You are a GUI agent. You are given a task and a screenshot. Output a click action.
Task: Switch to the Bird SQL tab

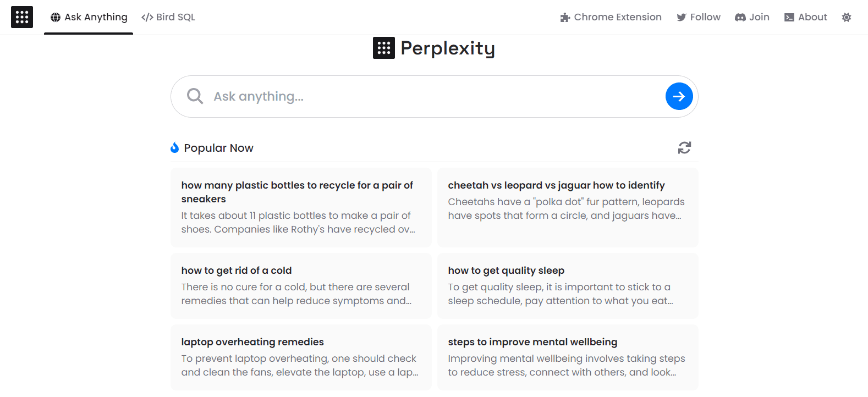coord(168,17)
